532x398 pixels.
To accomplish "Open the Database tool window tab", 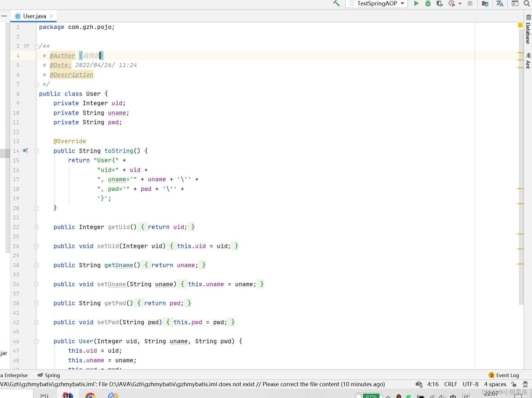I will [528, 29].
